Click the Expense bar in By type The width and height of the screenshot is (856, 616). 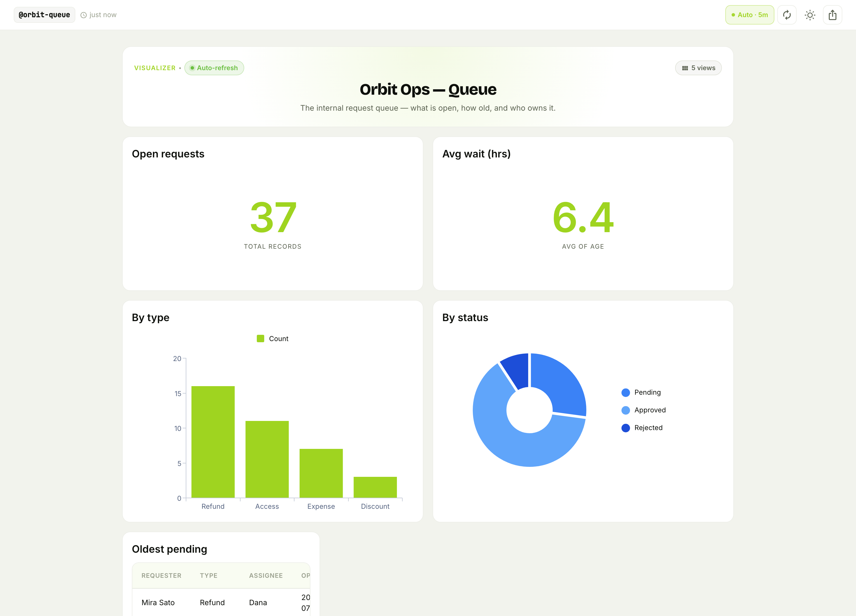tap(321, 473)
